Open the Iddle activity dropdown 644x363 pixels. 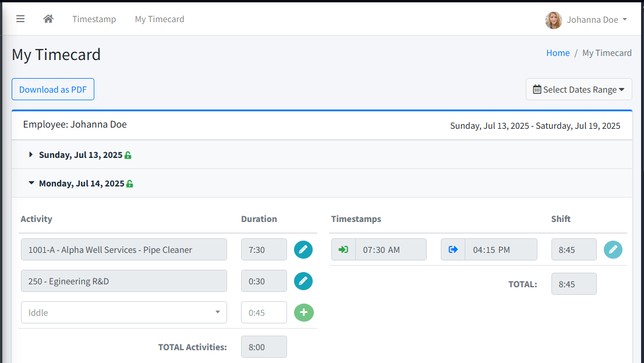click(123, 312)
